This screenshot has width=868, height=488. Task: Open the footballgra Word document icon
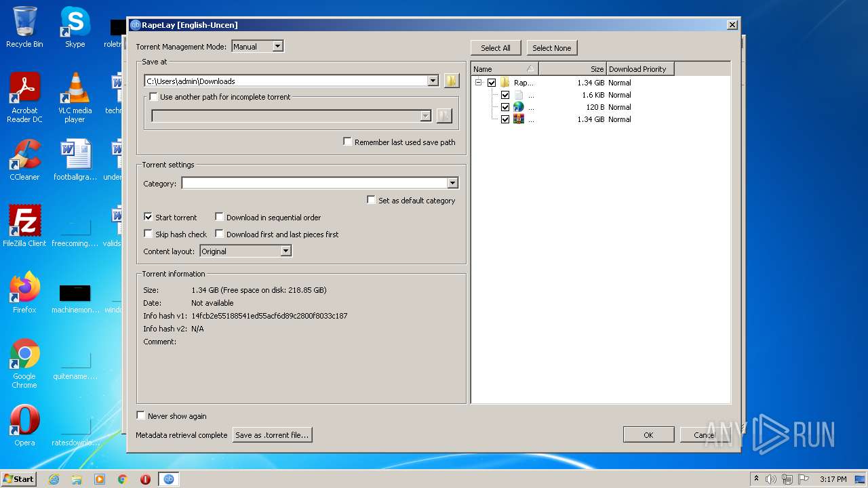[x=75, y=160]
